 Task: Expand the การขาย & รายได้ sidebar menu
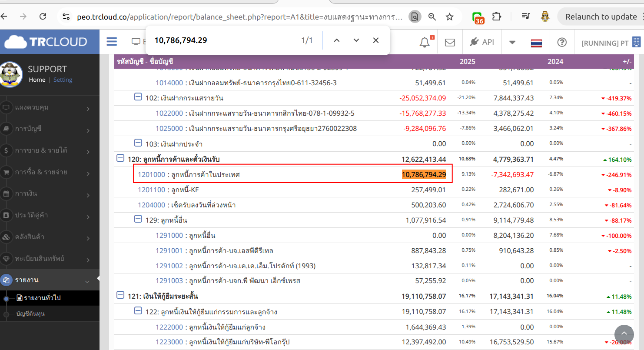(x=50, y=151)
